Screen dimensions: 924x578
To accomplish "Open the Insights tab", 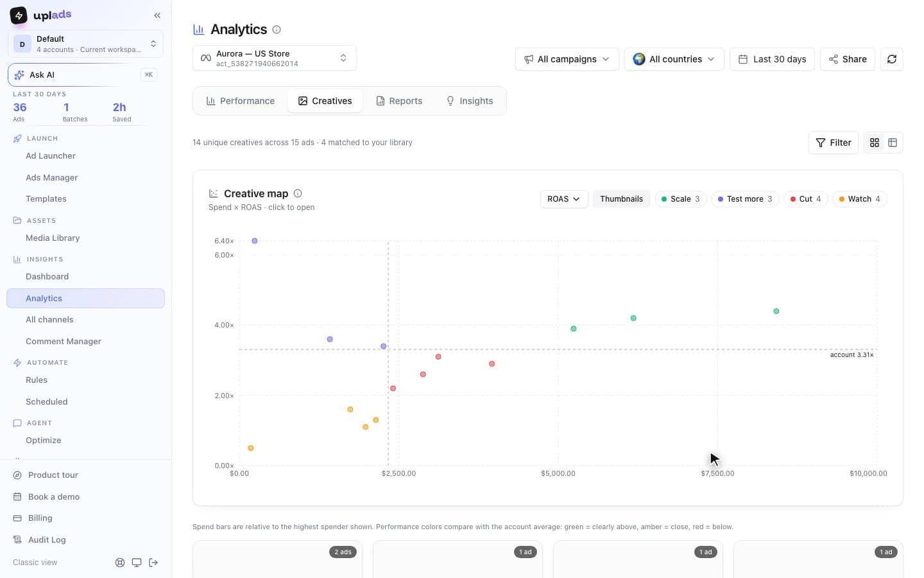I will coord(470,101).
